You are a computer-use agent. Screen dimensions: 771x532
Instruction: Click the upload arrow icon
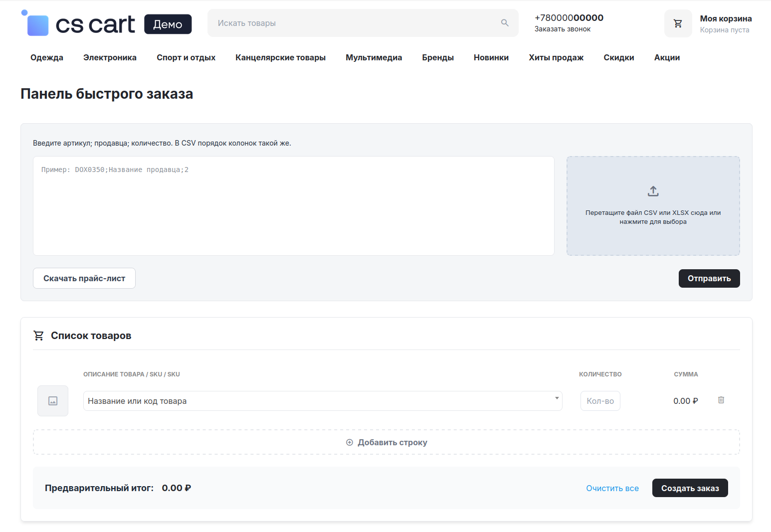[x=653, y=191]
